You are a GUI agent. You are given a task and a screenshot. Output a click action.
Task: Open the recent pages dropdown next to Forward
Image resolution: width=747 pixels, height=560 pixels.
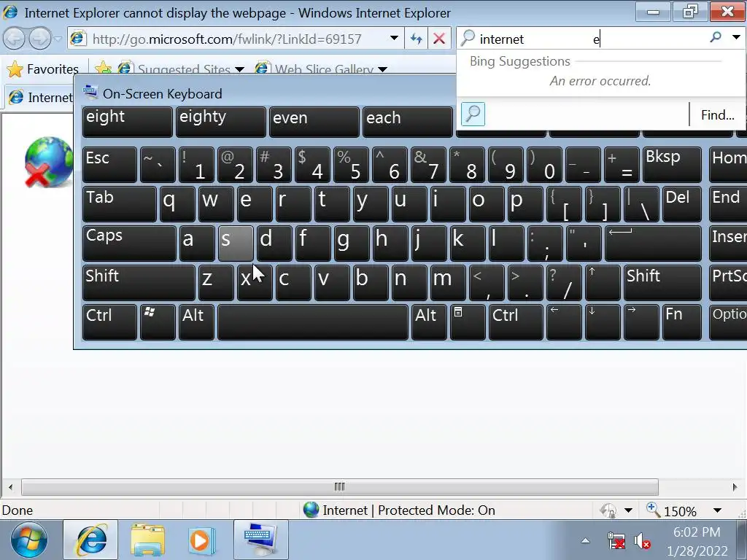58,39
